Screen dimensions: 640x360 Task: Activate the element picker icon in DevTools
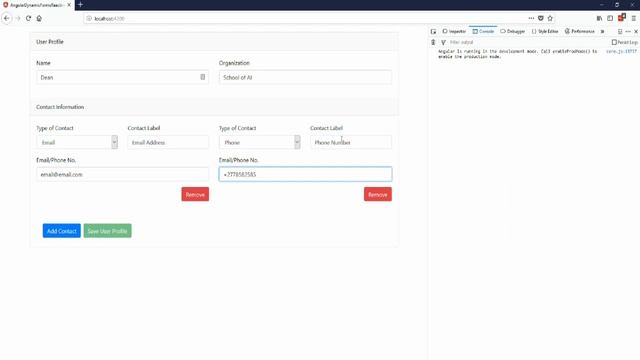tap(433, 31)
